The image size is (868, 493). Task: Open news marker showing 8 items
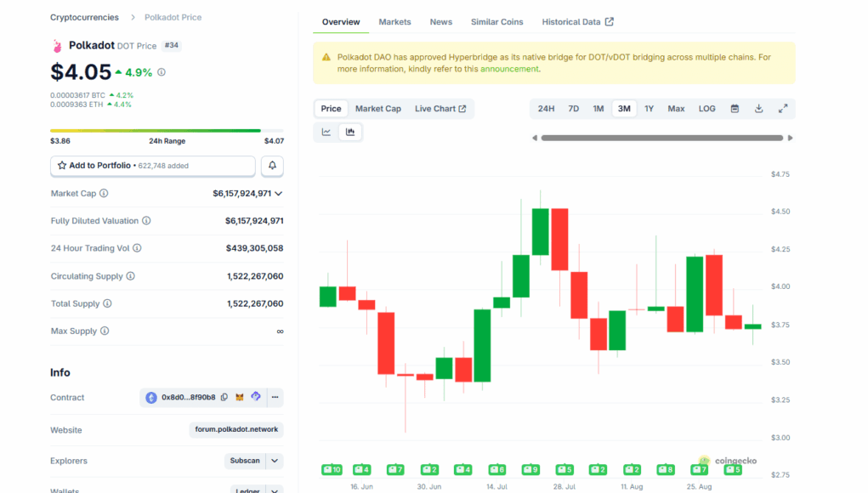pos(666,469)
